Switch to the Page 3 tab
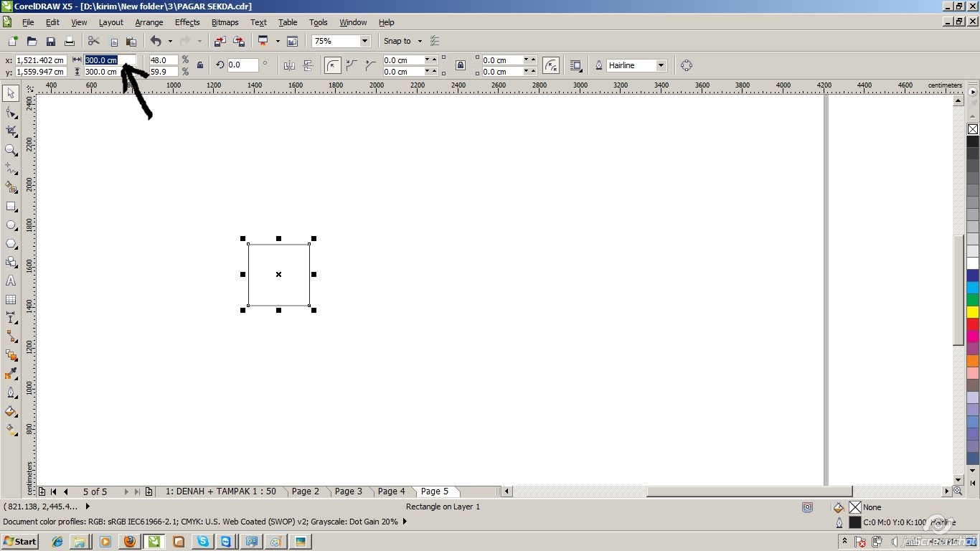This screenshot has height=551, width=980. pyautogui.click(x=348, y=491)
